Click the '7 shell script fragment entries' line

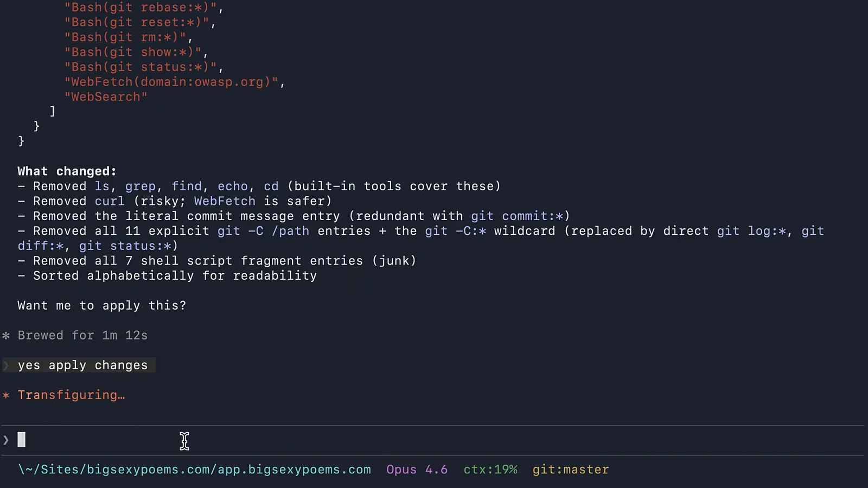[217, 261]
